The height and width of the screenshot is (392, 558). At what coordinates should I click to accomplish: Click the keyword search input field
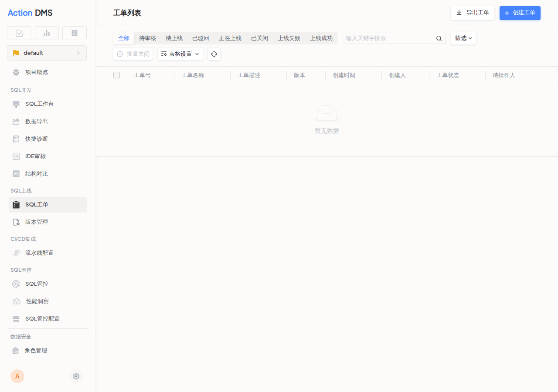388,38
